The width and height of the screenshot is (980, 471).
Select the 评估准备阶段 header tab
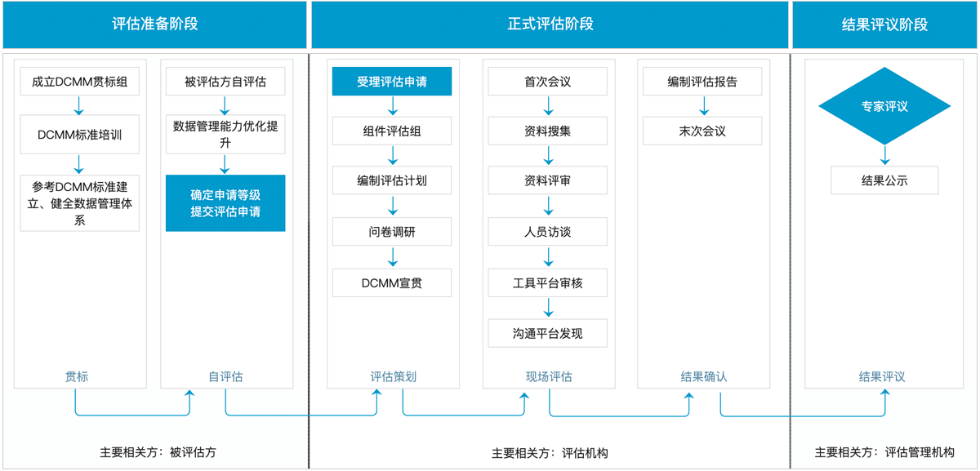154,24
